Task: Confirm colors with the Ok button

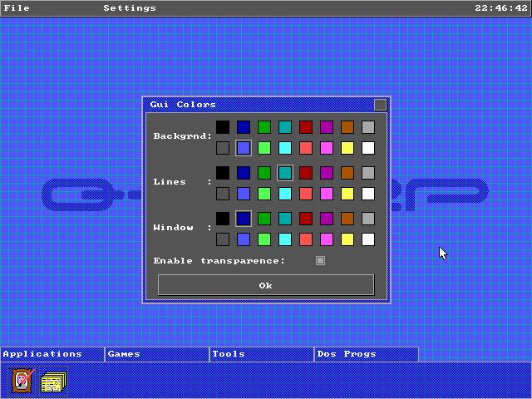Action: [266, 285]
